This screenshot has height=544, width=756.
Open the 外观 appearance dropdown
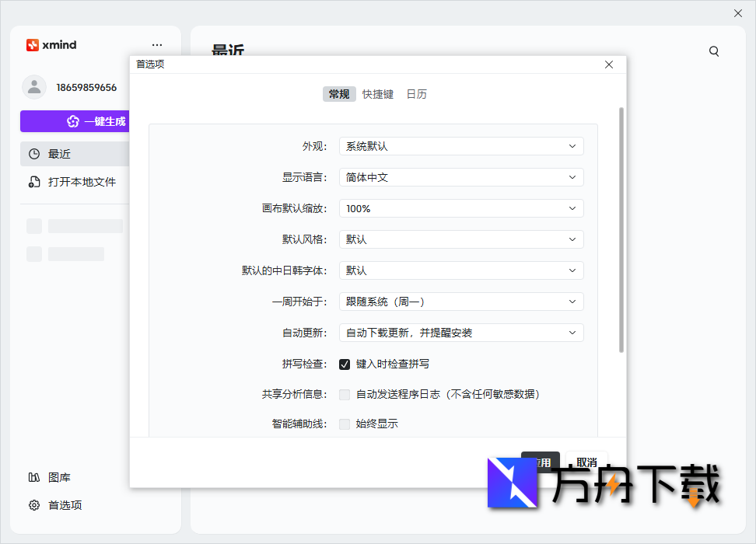click(461, 145)
